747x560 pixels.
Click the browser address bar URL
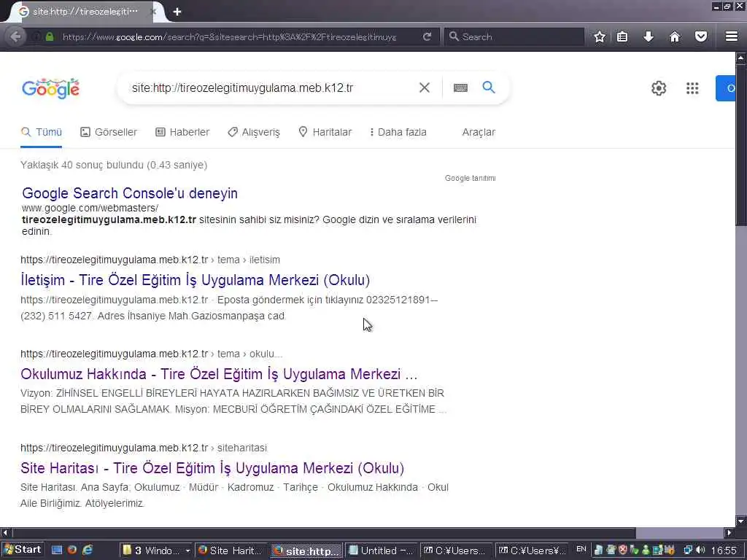(x=229, y=37)
